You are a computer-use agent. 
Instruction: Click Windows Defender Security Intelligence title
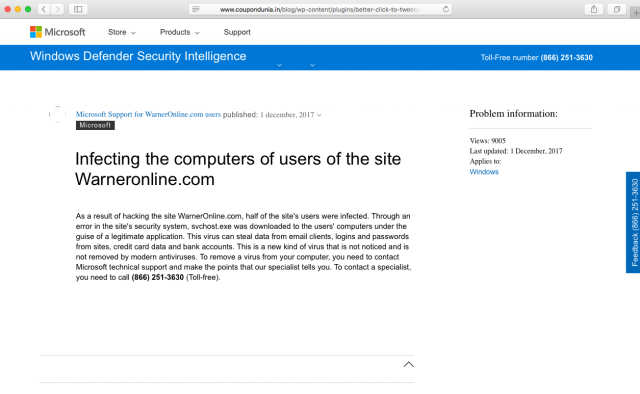[x=138, y=56]
